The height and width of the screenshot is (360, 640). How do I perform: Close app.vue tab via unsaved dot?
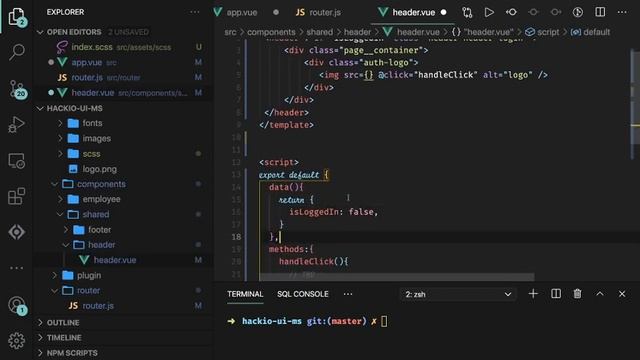276,12
